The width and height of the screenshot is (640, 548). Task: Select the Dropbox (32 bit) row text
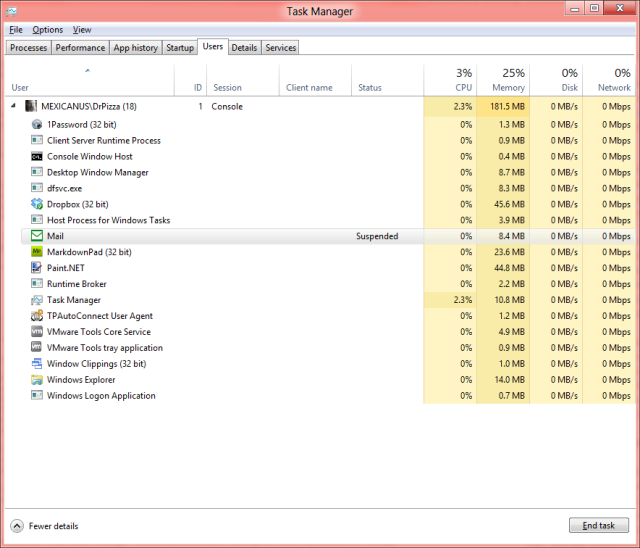(78, 204)
